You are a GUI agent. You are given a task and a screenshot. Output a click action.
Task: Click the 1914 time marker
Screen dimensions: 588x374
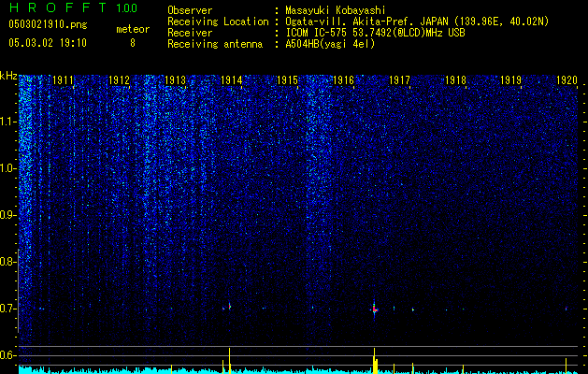(232, 80)
